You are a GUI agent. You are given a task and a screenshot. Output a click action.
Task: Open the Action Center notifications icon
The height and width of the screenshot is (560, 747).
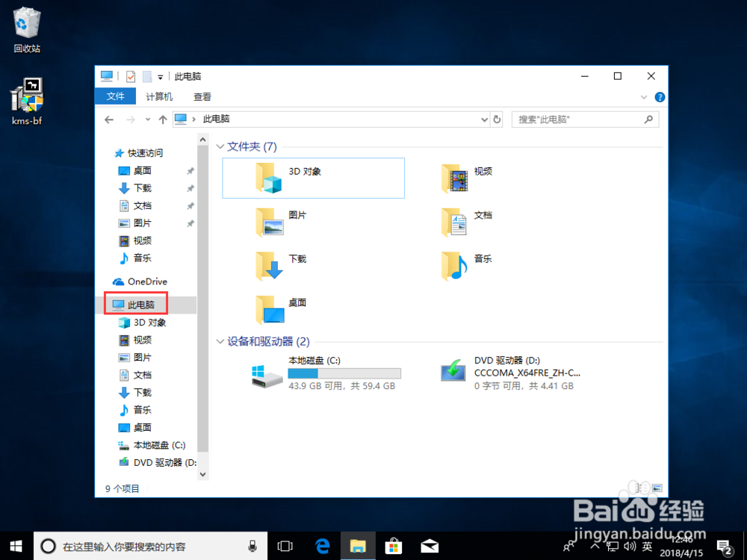tap(725, 547)
